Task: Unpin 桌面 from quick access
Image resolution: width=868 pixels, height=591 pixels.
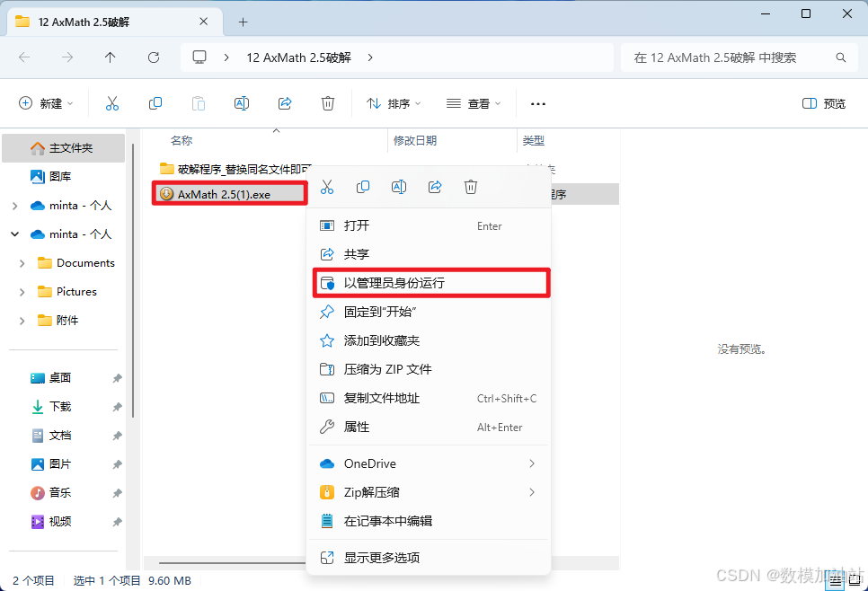Action: pos(117,378)
